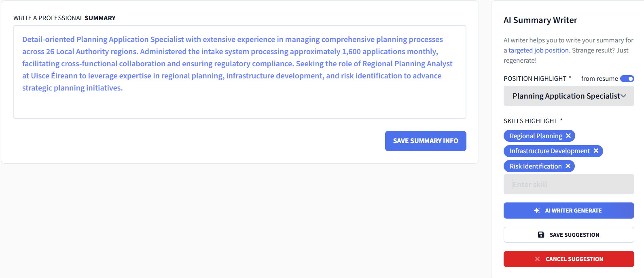Click the Enter skill input field
The height and width of the screenshot is (278, 644).
[568, 184]
